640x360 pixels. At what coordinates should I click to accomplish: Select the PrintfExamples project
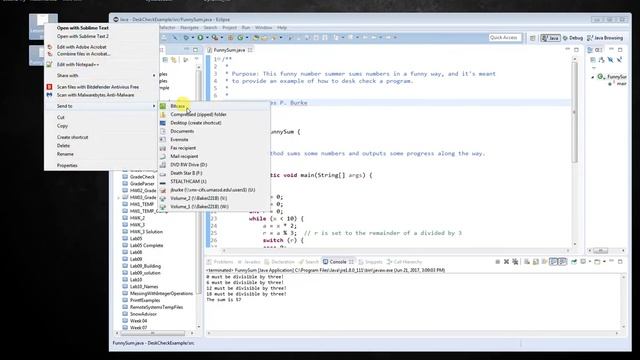click(x=144, y=300)
